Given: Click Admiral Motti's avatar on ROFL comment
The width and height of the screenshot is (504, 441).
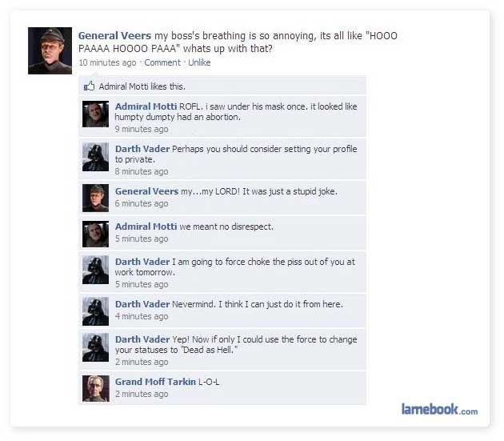Looking at the screenshot, I should (95, 114).
